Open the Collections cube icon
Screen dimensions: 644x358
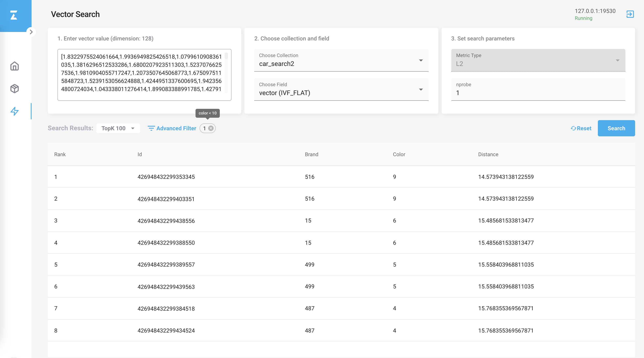click(x=15, y=89)
